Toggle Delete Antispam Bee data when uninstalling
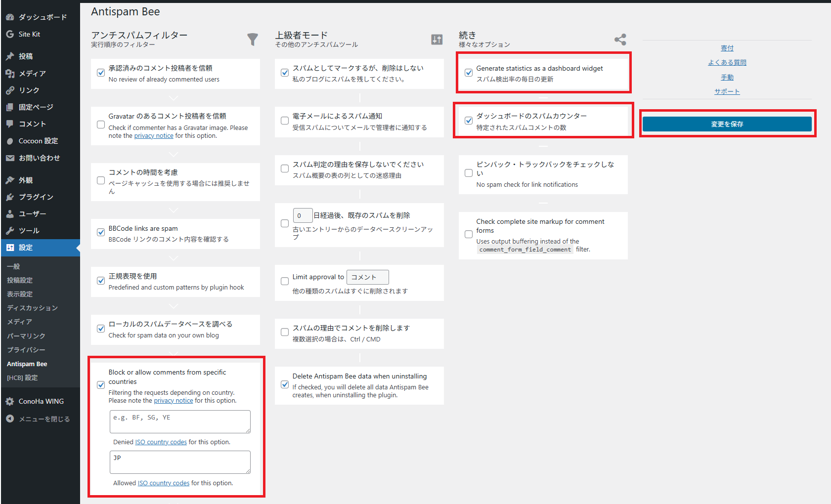 (285, 384)
